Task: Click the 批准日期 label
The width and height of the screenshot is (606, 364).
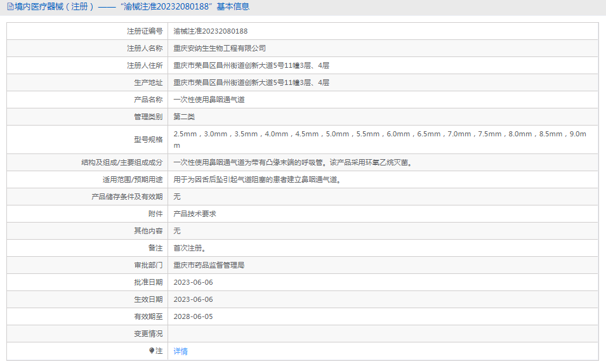Action: click(x=148, y=282)
